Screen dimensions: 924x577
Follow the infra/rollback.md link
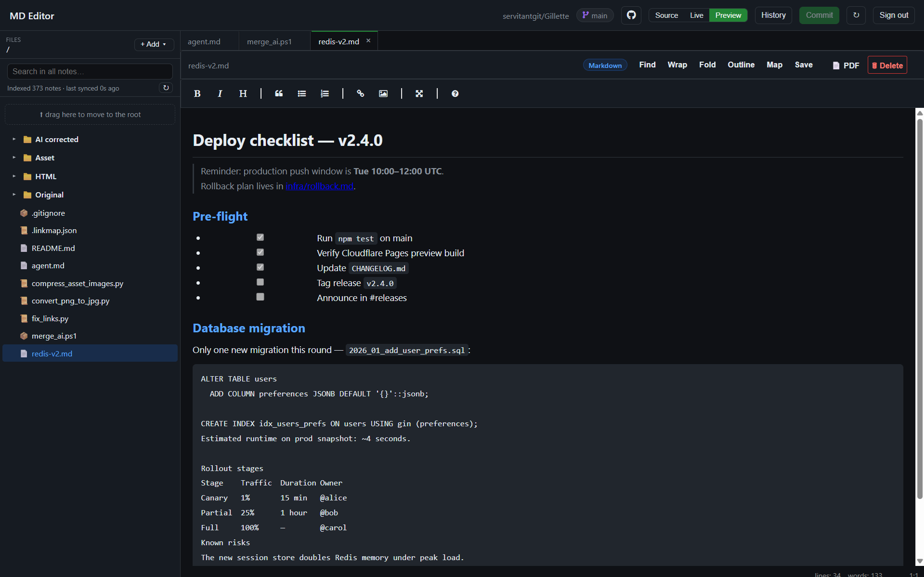[319, 186]
